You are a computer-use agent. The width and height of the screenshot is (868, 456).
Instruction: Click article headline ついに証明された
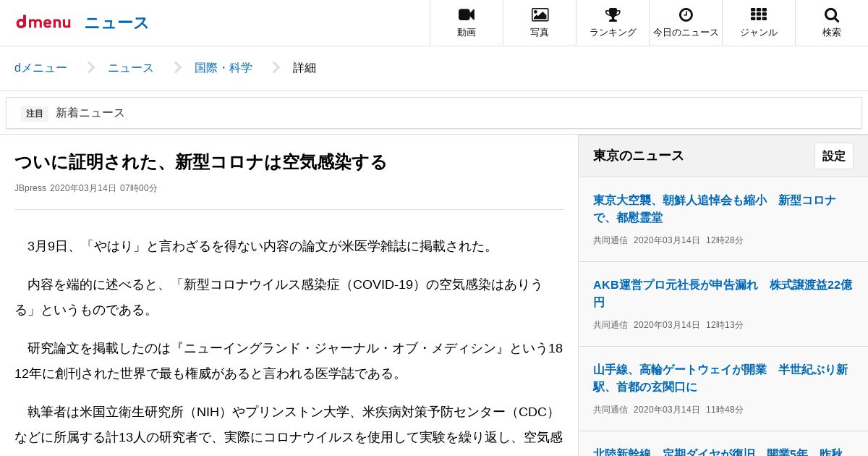[200, 162]
